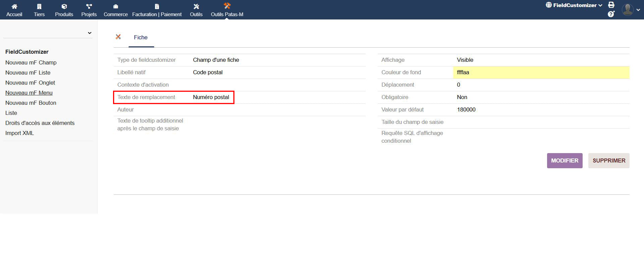This screenshot has height=275, width=644.
Task: Switch to the Fiche tab
Action: [141, 37]
